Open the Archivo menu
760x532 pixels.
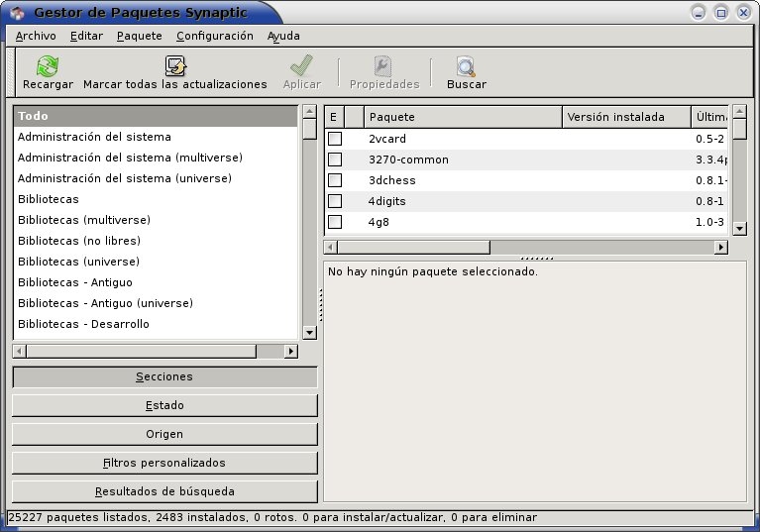point(36,36)
